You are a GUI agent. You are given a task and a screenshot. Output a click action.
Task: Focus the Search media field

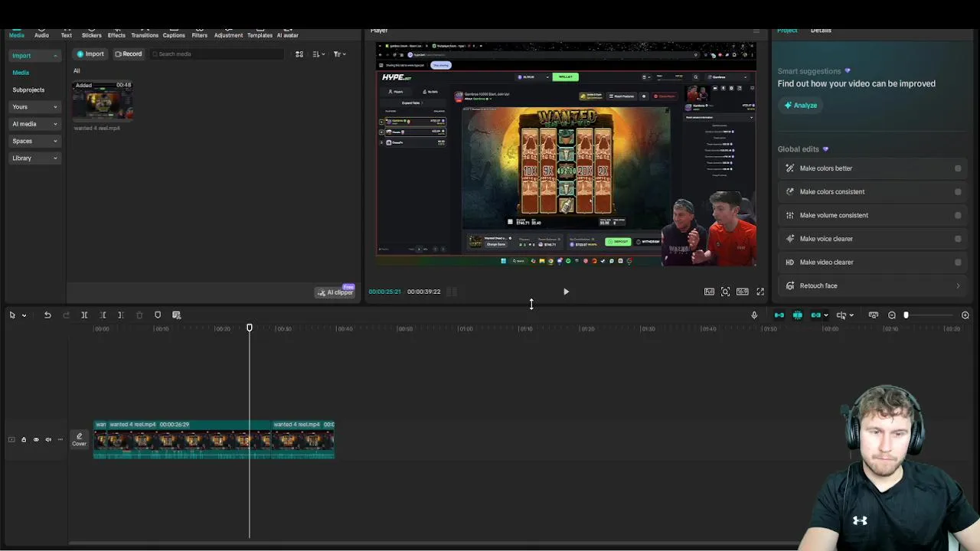click(x=217, y=54)
